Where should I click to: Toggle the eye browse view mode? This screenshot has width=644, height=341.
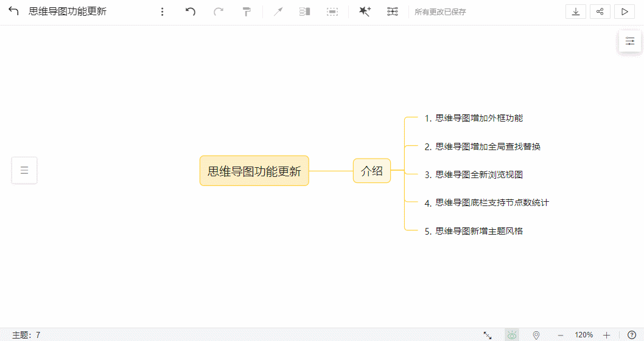(512, 335)
